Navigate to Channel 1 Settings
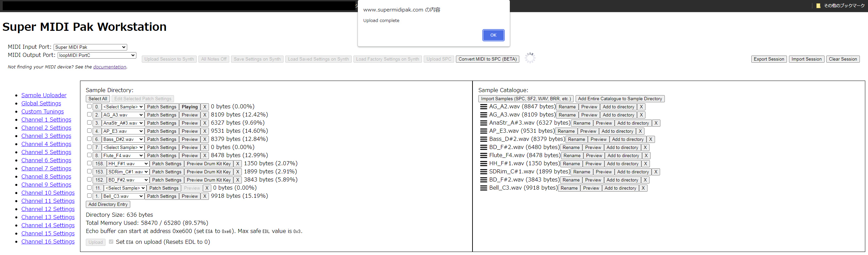Image resolution: width=868 pixels, height=255 pixels. coord(46,120)
